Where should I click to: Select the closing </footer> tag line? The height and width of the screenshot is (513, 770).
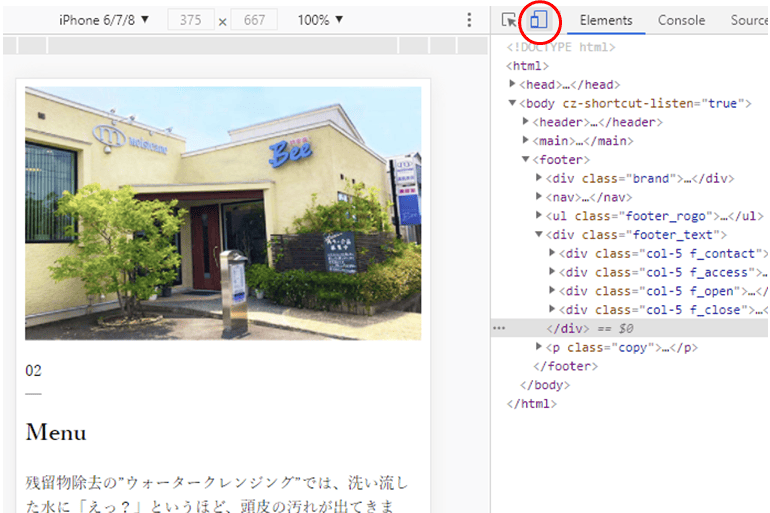pyautogui.click(x=566, y=366)
